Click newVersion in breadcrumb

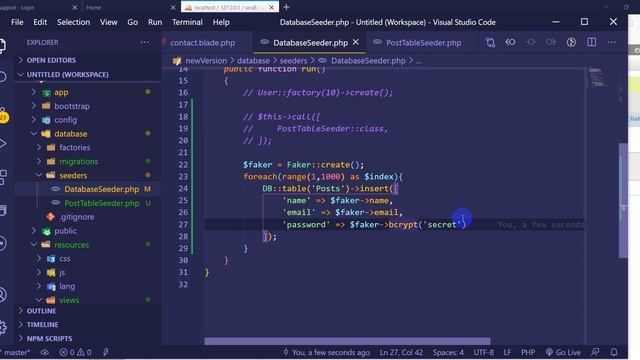pyautogui.click(x=206, y=61)
